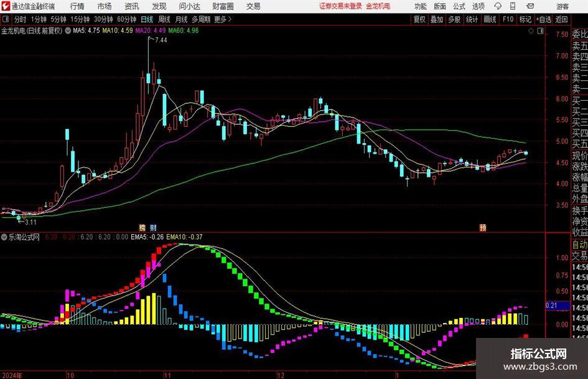
Task: Switch to 周线 weekly period
Action: (x=164, y=19)
